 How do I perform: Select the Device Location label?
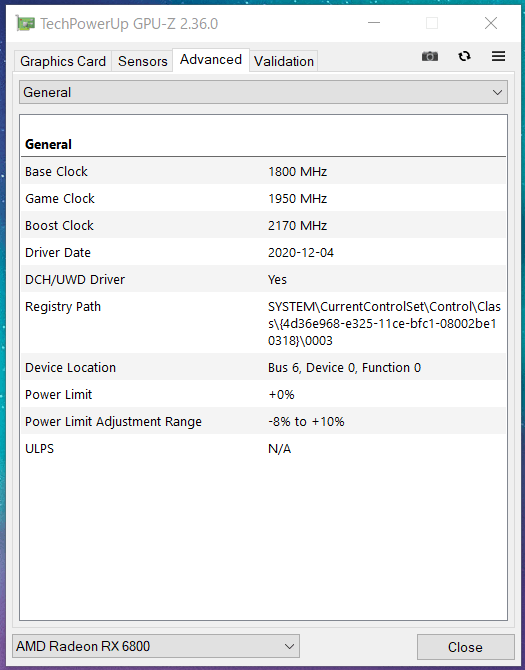tap(70, 367)
